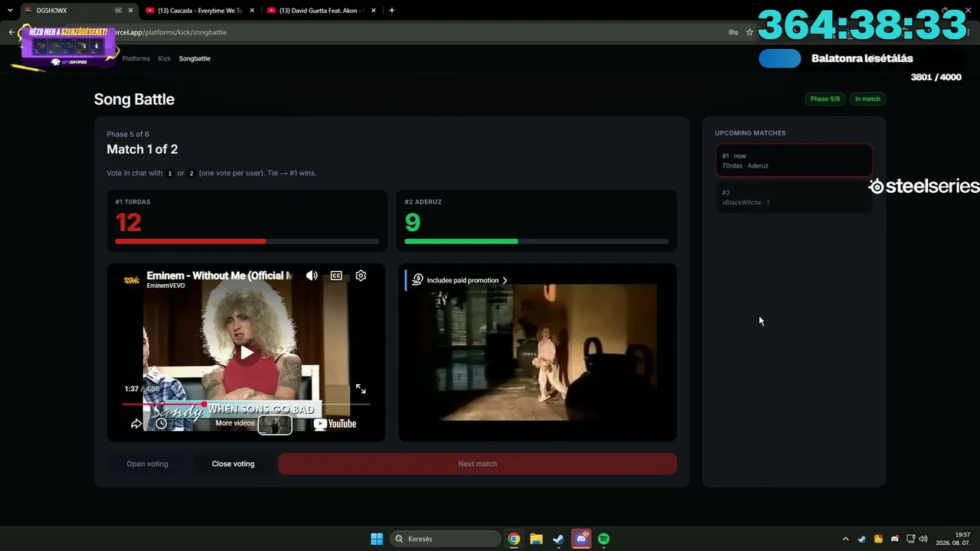Switch to the David Guetta Feat. Akon tab
Viewport: 980px width, 551px height.
point(322,11)
